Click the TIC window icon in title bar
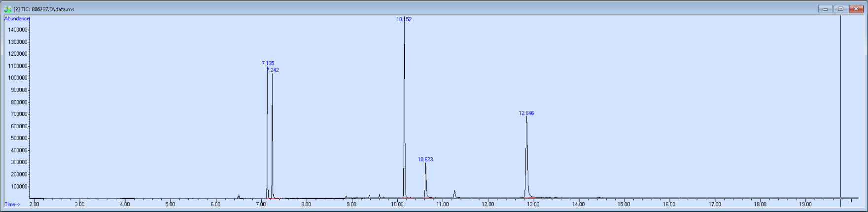This screenshot has height=212, width=868. pos(7,9)
